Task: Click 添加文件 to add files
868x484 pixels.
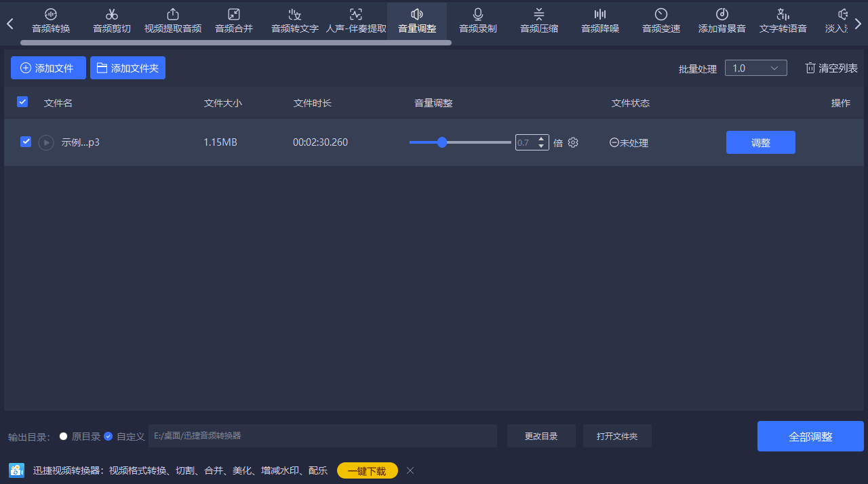Action: coord(48,68)
